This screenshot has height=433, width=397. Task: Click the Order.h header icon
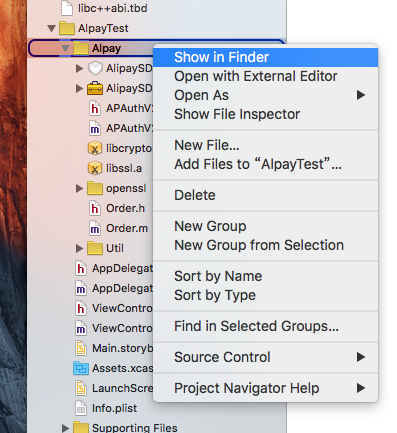pyautogui.click(x=95, y=209)
